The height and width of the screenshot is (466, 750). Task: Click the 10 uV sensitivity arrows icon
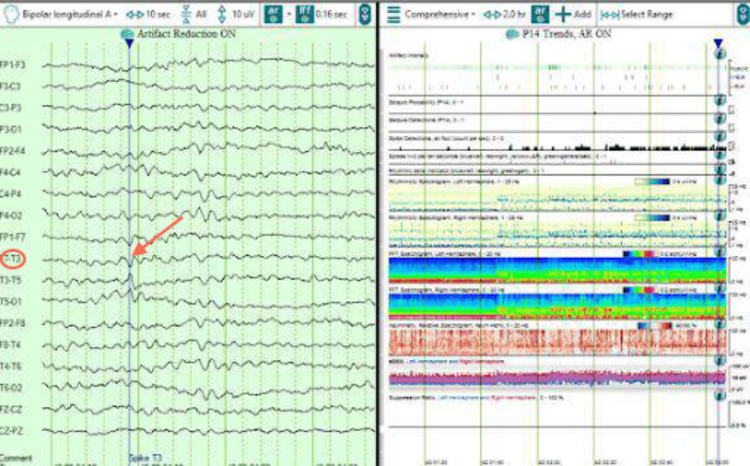(x=221, y=14)
